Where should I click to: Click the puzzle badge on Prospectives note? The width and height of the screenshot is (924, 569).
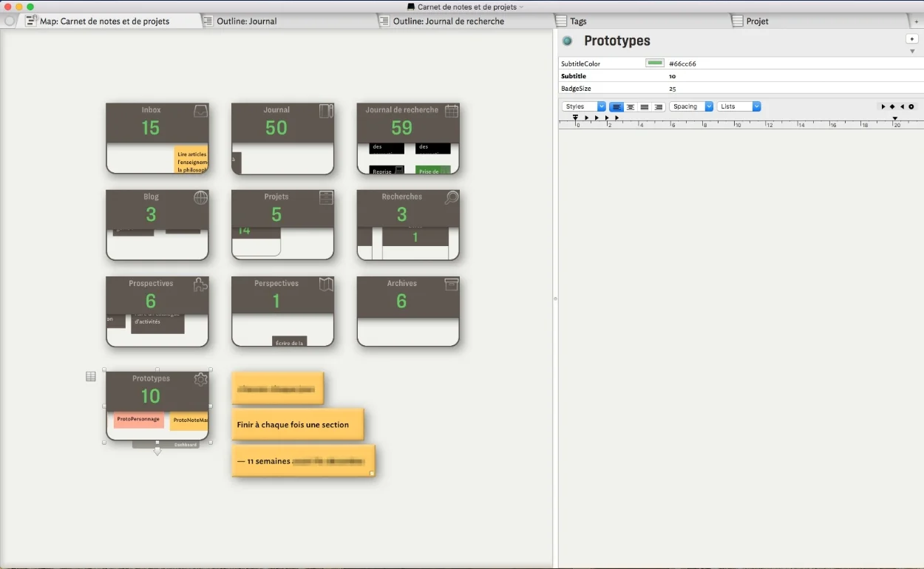point(200,284)
